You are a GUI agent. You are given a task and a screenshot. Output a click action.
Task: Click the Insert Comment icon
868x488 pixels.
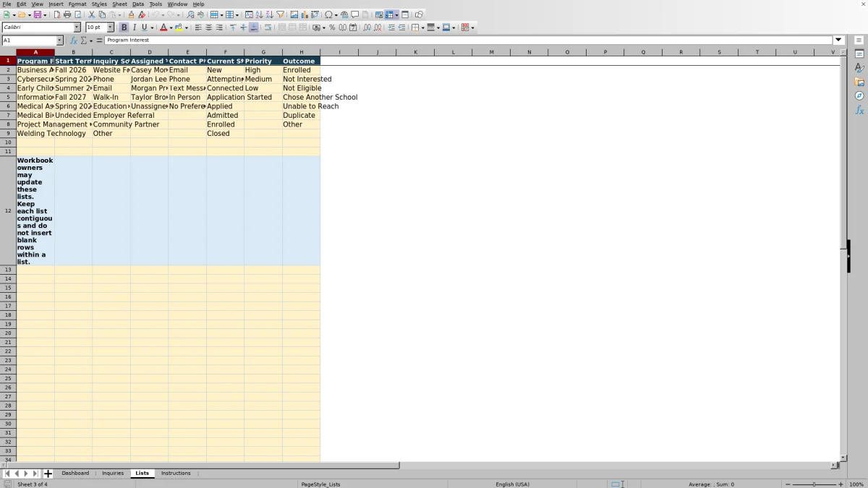(x=355, y=14)
